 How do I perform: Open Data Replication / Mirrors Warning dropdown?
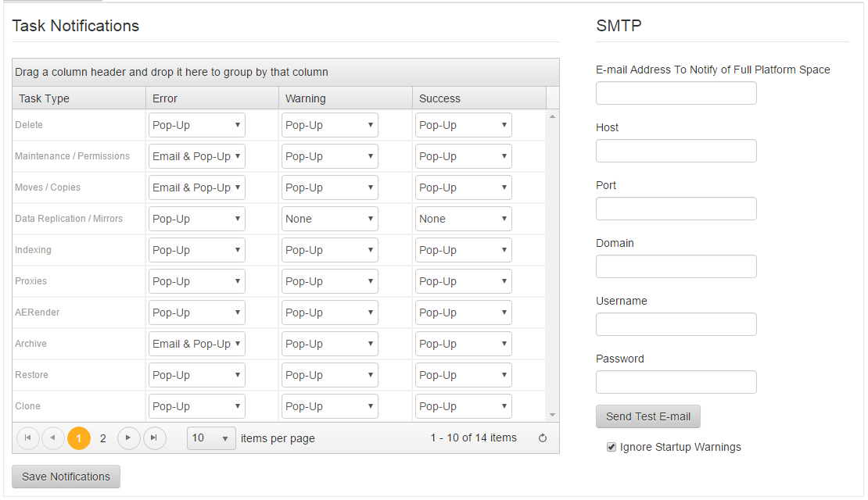coord(330,219)
